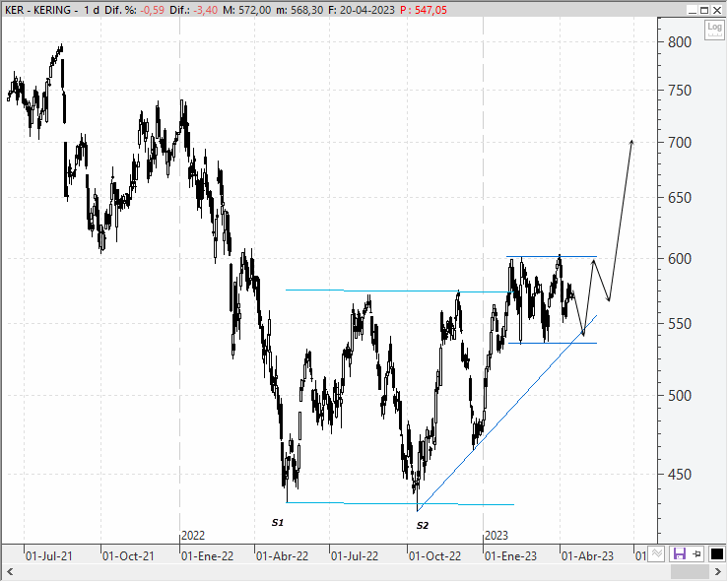The width and height of the screenshot is (728, 582).
Task: Click the 650 price axis label
Action: coord(680,198)
